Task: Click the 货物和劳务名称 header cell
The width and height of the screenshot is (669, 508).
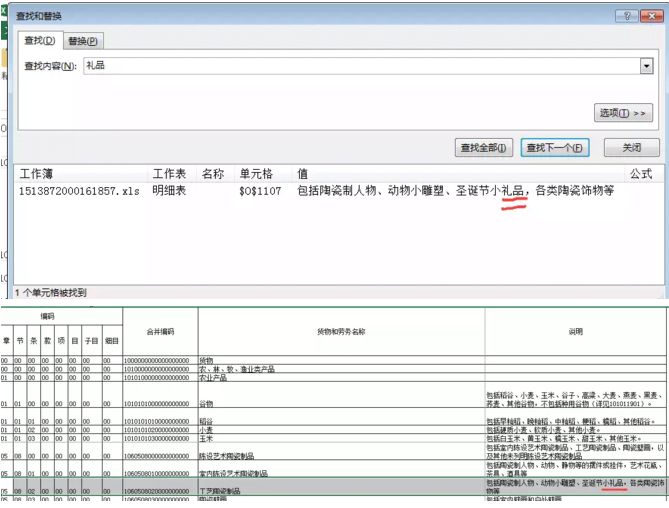Action: coord(341,331)
